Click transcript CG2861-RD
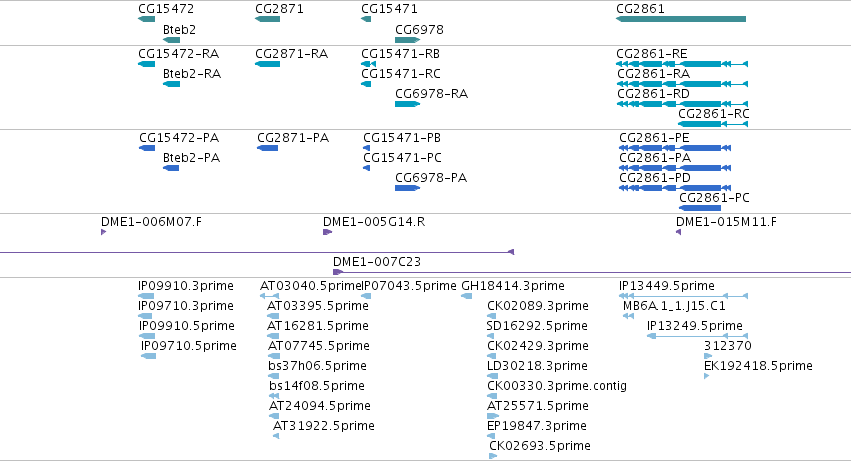Screen dimensions: 851x461 (x=682, y=104)
